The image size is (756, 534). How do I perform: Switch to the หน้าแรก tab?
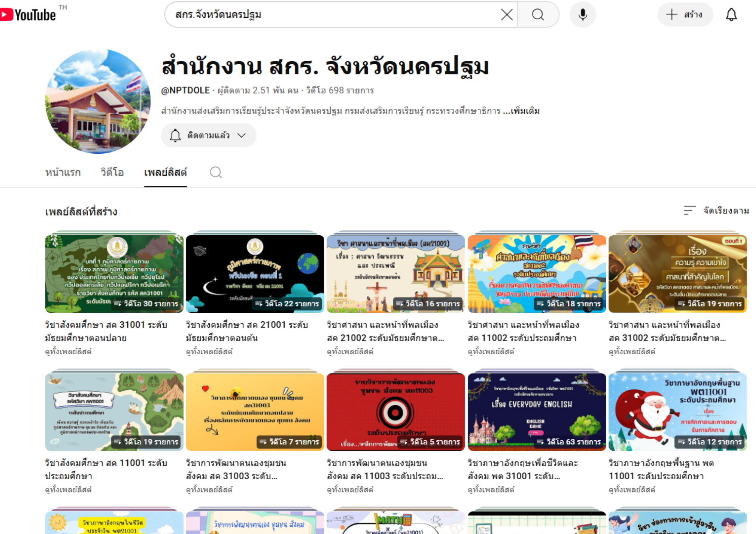(63, 173)
